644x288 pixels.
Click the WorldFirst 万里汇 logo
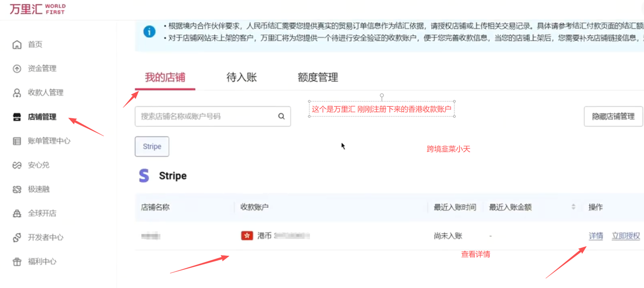pos(37,9)
